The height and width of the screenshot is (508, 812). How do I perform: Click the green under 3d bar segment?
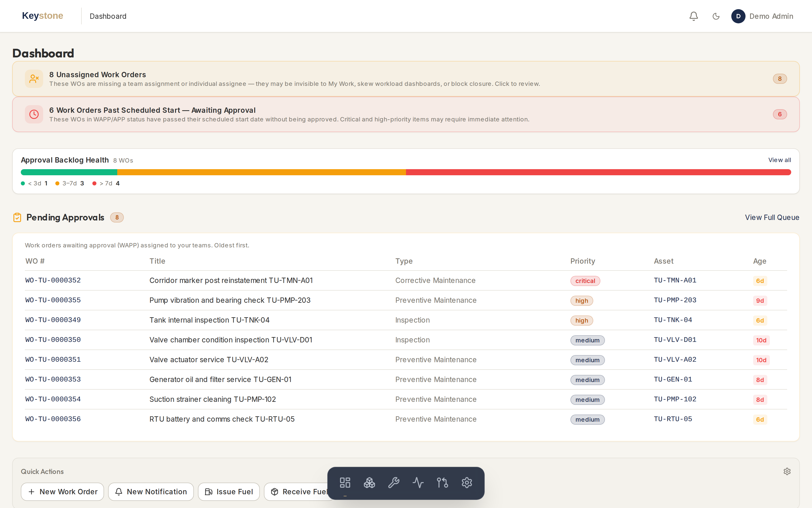tap(69, 172)
